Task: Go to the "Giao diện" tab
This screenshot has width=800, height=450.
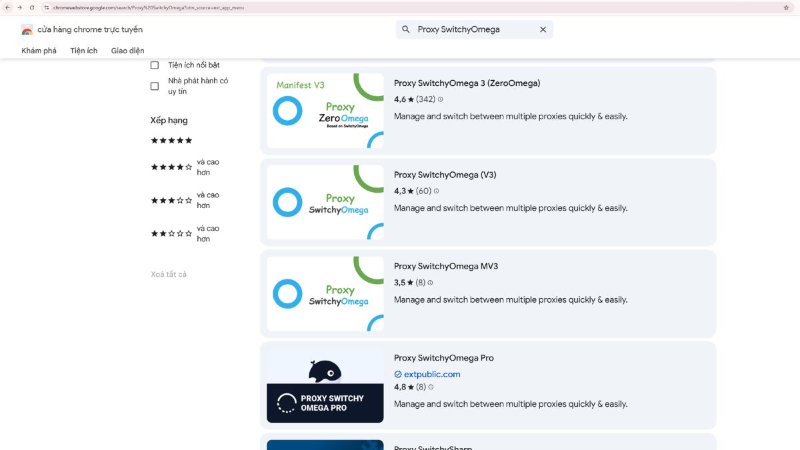Action: [x=128, y=51]
